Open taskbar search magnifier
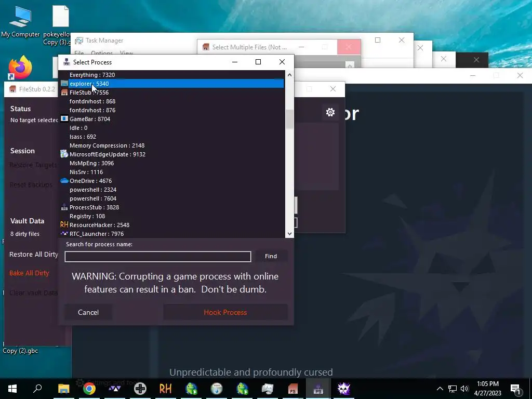This screenshot has height=399, width=532. [37, 389]
